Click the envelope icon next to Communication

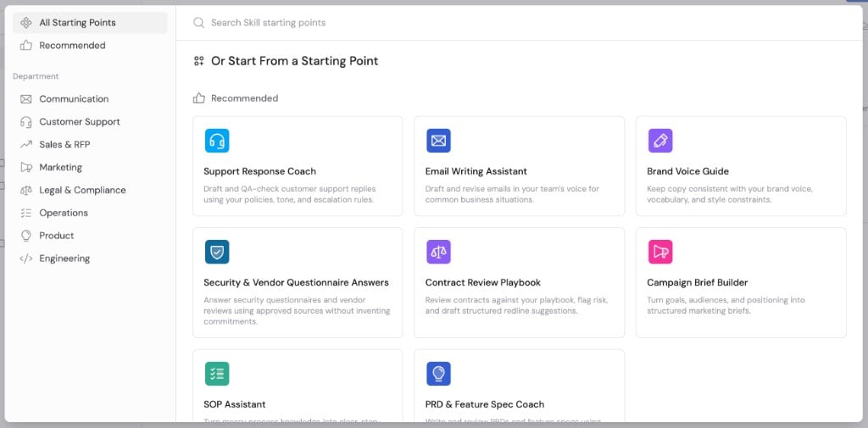coord(25,99)
